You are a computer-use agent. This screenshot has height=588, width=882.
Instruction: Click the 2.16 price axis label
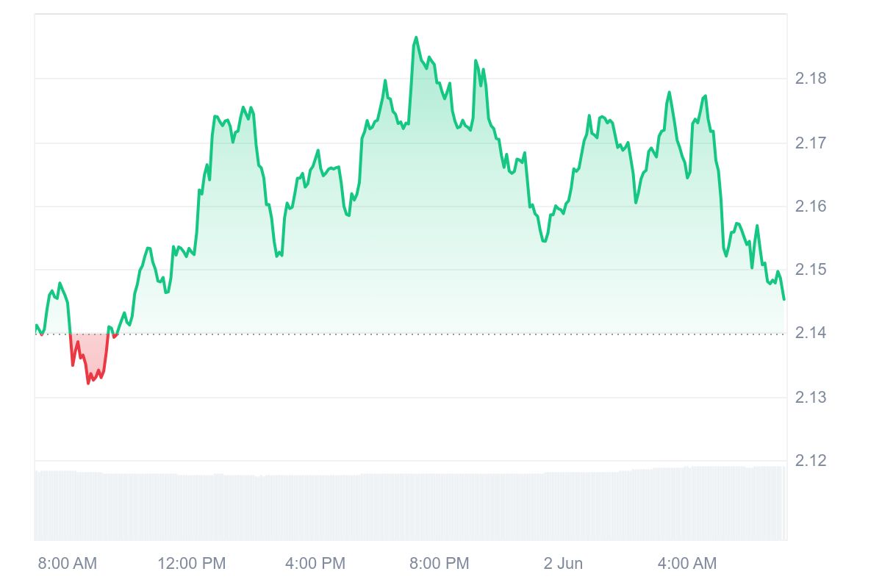[810, 207]
